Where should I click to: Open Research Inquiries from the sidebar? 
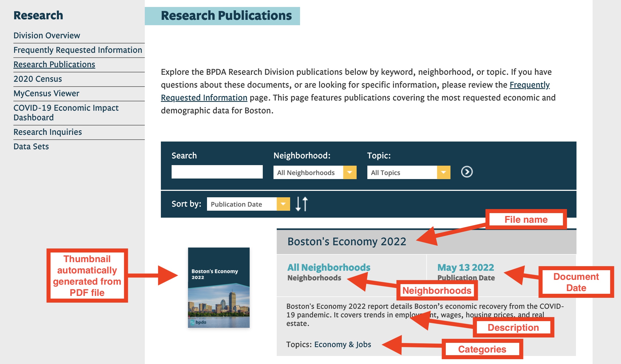(x=48, y=132)
